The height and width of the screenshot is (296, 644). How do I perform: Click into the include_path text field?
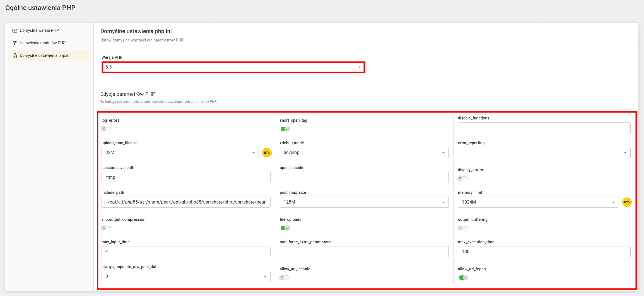click(186, 202)
